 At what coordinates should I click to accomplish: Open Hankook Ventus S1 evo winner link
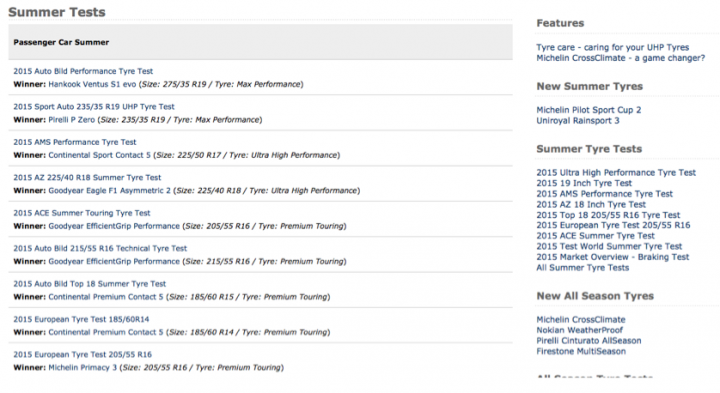click(x=92, y=84)
